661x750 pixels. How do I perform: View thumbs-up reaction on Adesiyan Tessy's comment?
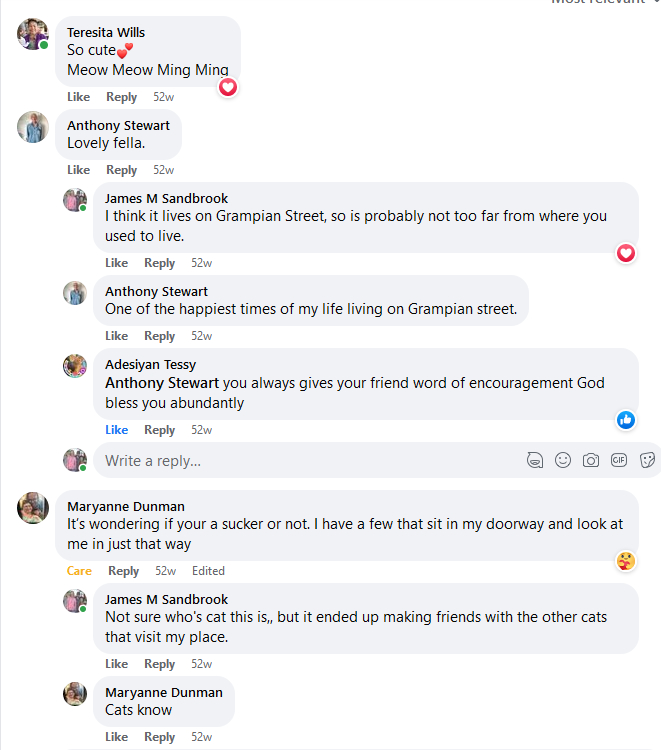click(626, 420)
